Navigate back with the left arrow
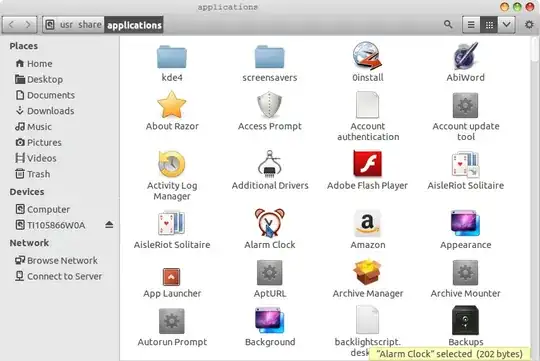Image resolution: width=540 pixels, height=361 pixels. 11,25
